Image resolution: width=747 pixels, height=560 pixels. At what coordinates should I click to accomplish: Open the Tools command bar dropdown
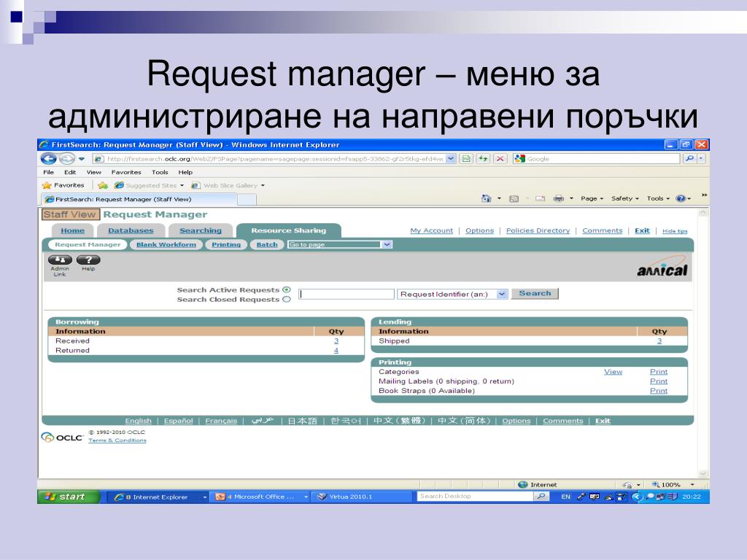658,198
